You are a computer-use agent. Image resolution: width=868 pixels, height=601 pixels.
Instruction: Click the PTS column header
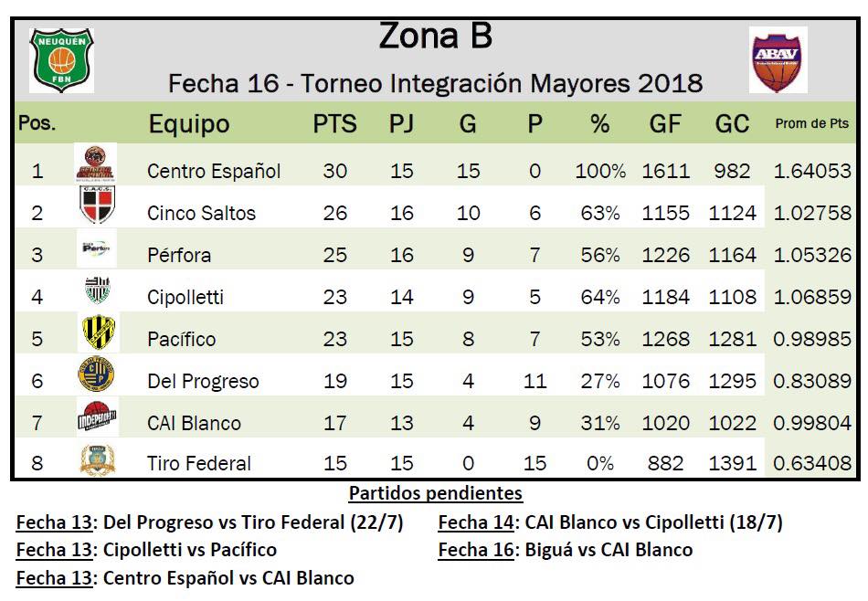[334, 124]
